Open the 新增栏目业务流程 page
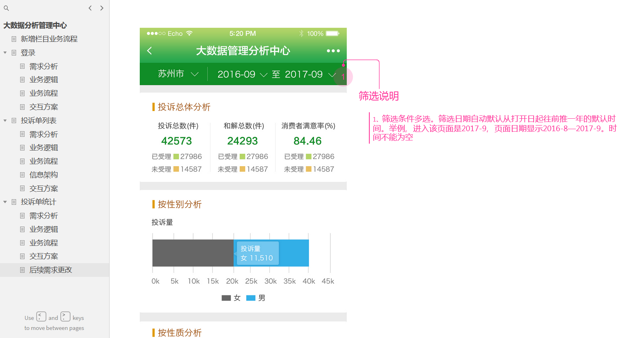The image size is (644, 338). 49,39
